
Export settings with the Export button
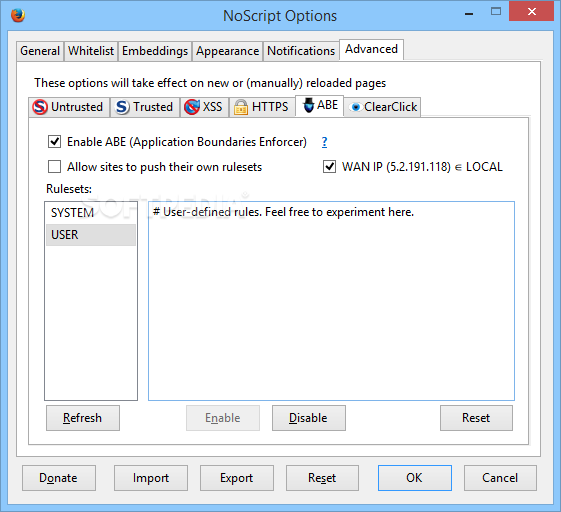pyautogui.click(x=236, y=478)
